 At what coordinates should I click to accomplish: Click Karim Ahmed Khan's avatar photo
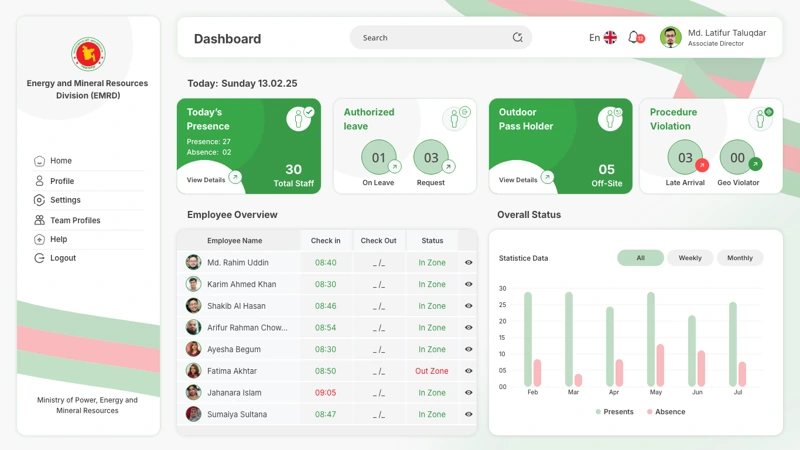pos(193,284)
